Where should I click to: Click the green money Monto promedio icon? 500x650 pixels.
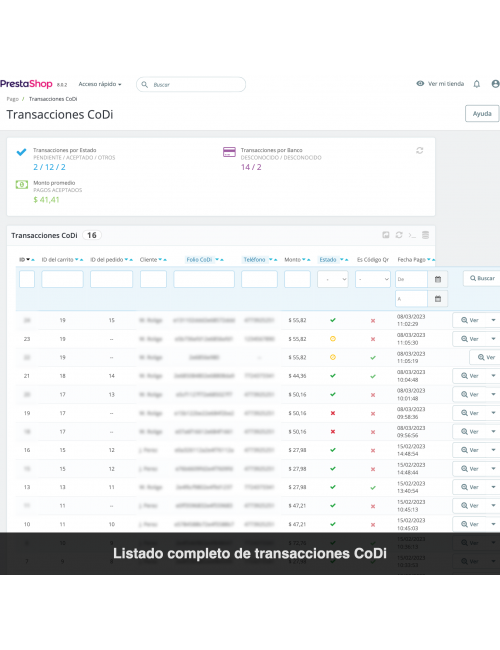click(x=22, y=184)
